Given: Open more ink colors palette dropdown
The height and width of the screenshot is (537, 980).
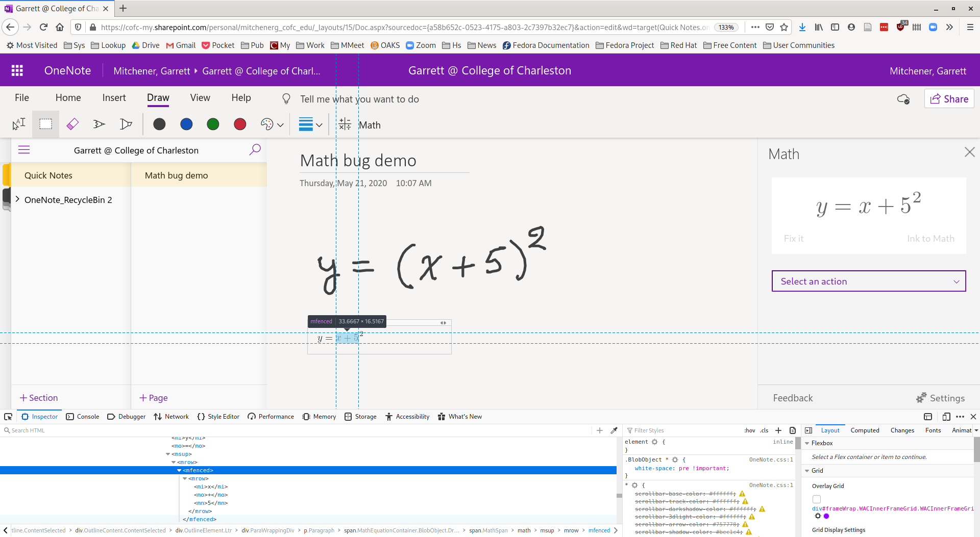Looking at the screenshot, I should coord(272,124).
